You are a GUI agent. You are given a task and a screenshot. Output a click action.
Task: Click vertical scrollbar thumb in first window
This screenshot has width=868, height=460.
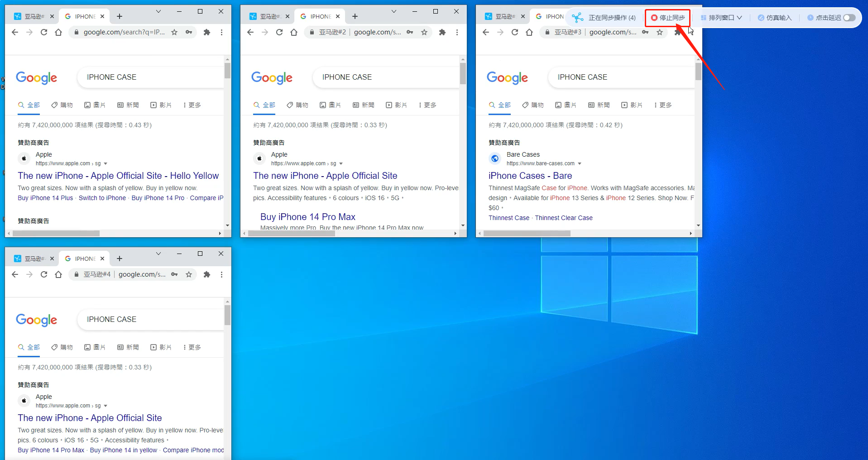[227, 71]
